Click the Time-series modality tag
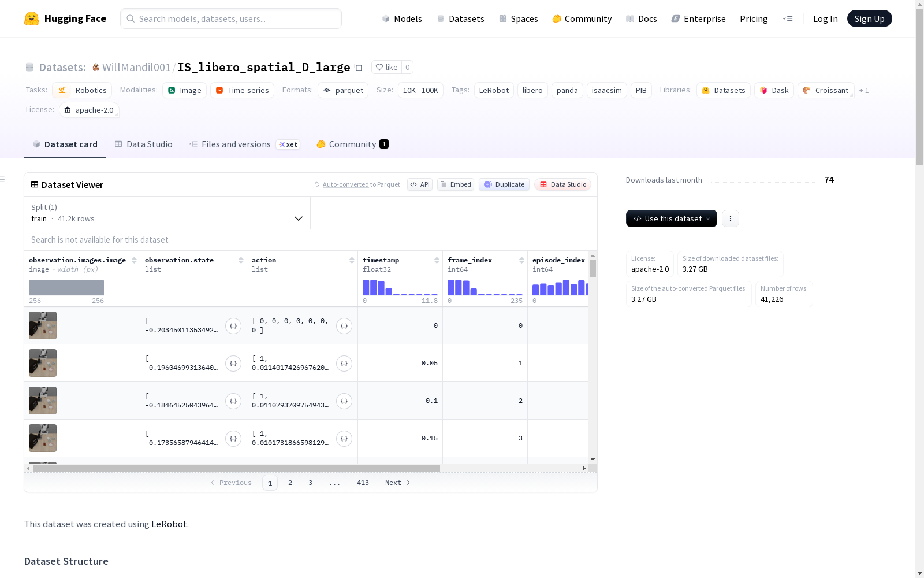This screenshot has width=924, height=578. (243, 90)
